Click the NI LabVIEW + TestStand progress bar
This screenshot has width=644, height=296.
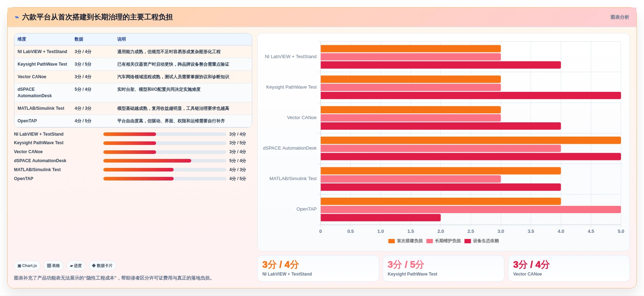tap(165, 134)
